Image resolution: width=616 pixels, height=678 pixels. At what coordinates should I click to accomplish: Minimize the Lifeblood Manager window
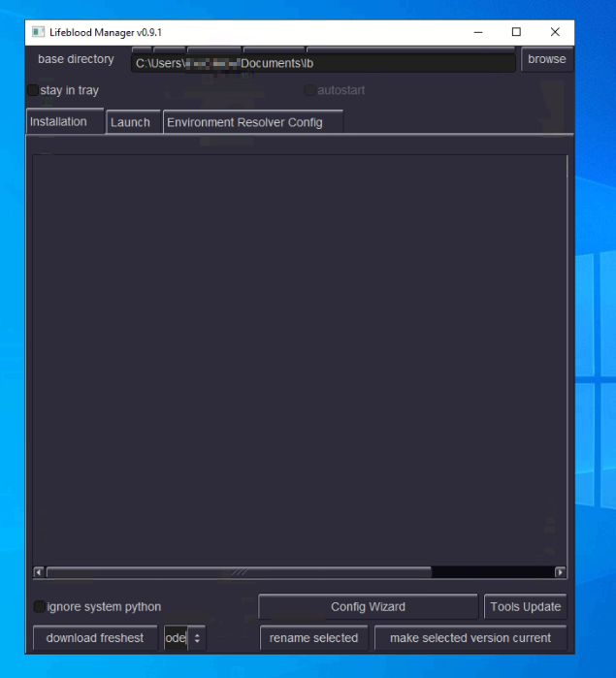tap(478, 32)
